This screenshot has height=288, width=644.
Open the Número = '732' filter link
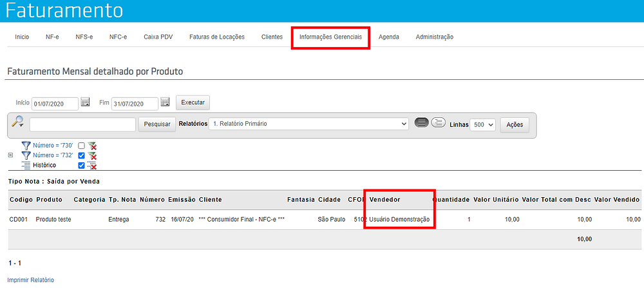coord(53,155)
